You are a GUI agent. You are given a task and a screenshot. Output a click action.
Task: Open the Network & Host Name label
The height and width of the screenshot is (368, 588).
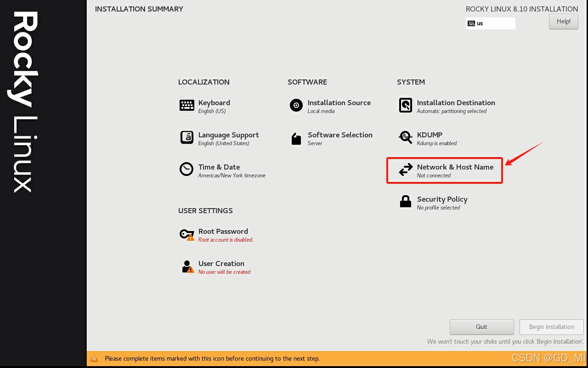(455, 167)
